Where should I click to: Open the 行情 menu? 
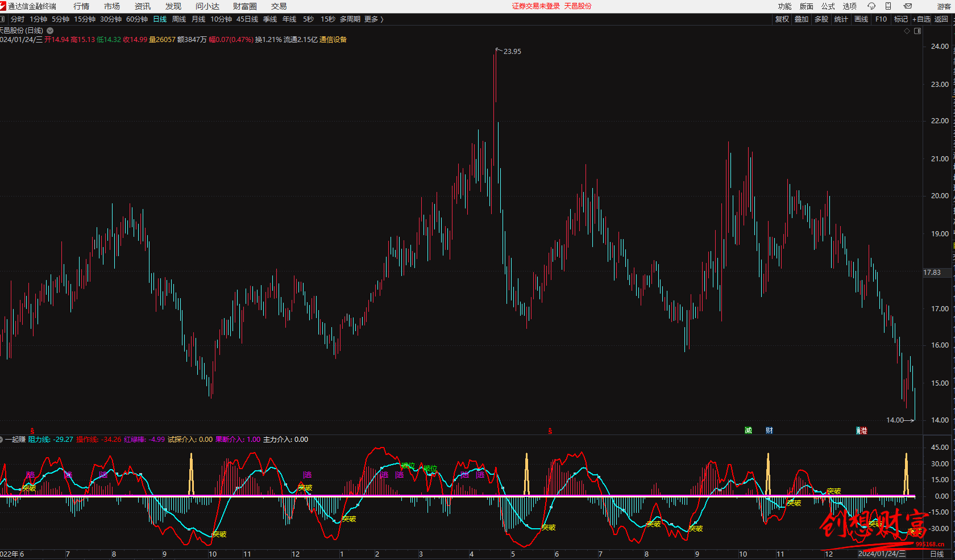81,6
